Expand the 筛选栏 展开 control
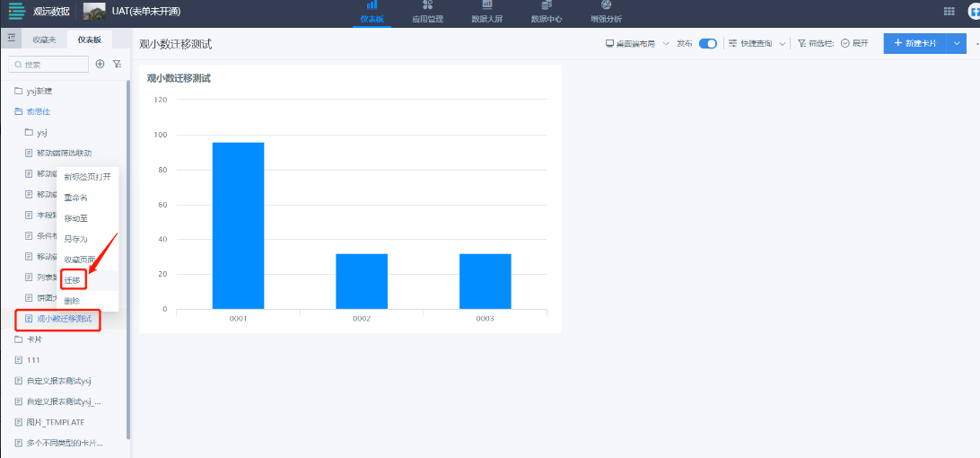Screen dimensions: 980x458 click(x=853, y=43)
